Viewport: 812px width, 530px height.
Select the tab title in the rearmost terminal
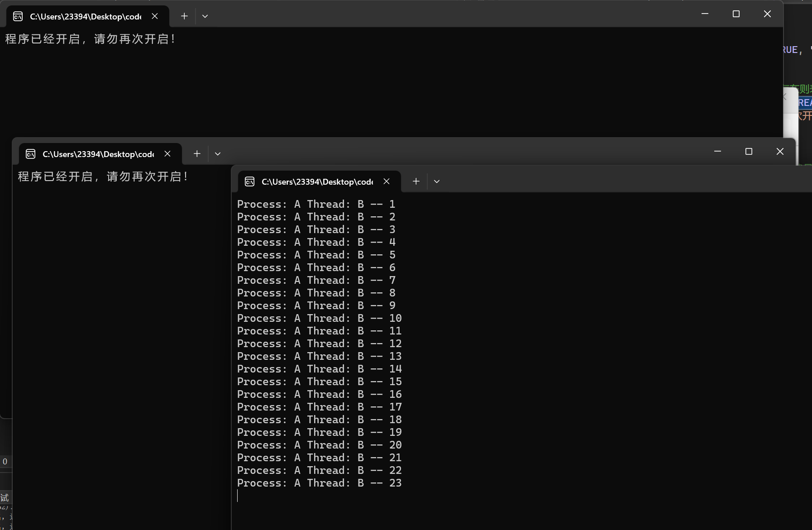86,17
